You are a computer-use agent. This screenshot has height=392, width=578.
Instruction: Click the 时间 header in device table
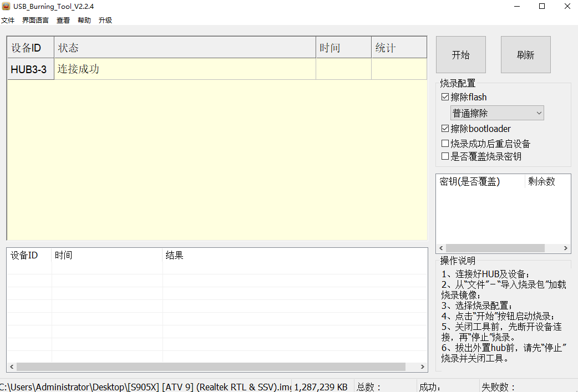pyautogui.click(x=343, y=48)
